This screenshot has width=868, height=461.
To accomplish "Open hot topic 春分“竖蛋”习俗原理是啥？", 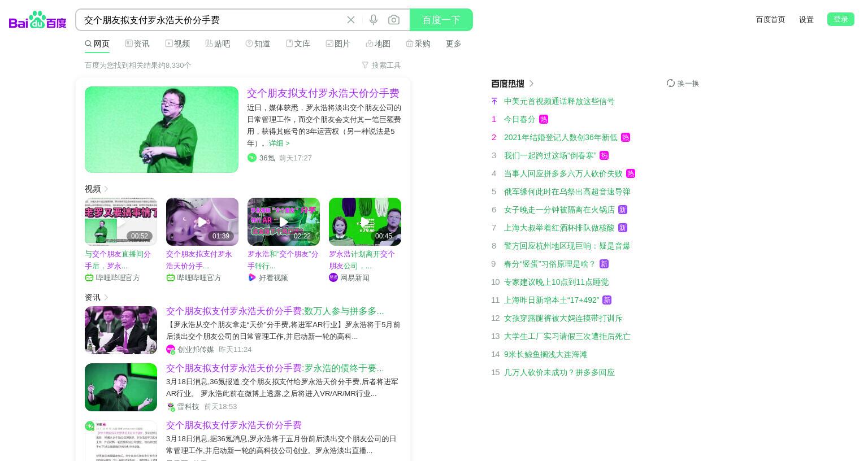I will point(550,264).
